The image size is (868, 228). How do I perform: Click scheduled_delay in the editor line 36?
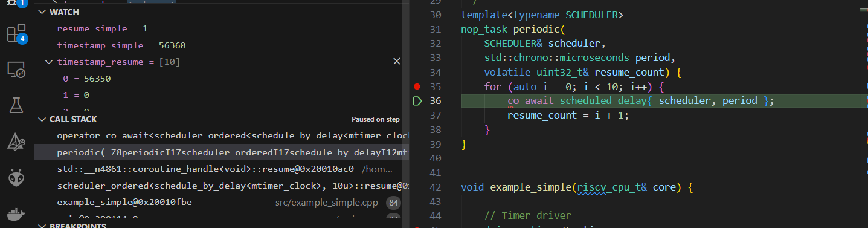(603, 100)
